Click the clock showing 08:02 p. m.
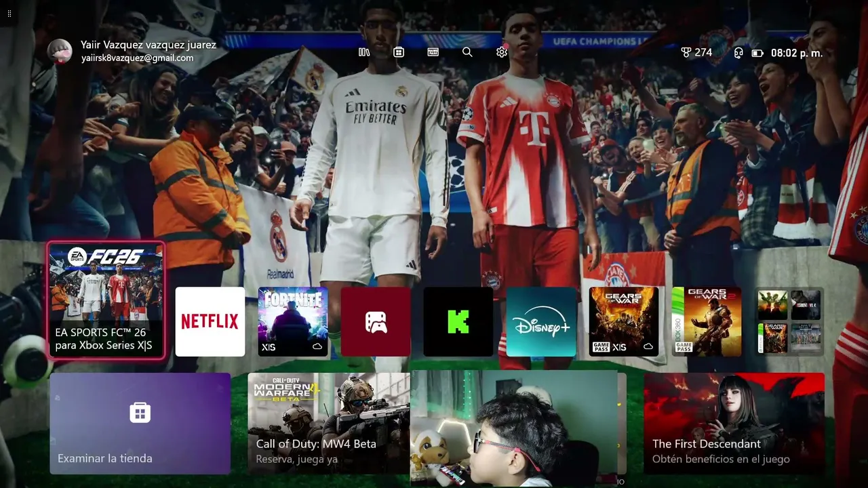This screenshot has height=488, width=868. (x=797, y=53)
